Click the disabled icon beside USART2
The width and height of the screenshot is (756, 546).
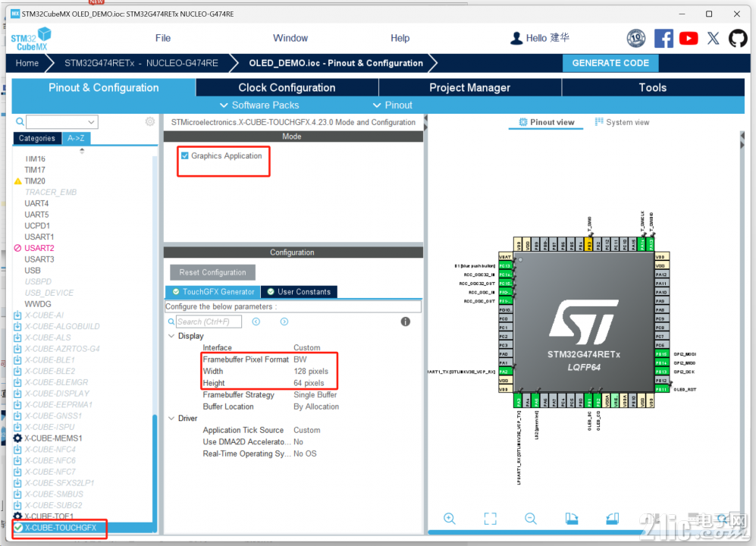[18, 248]
